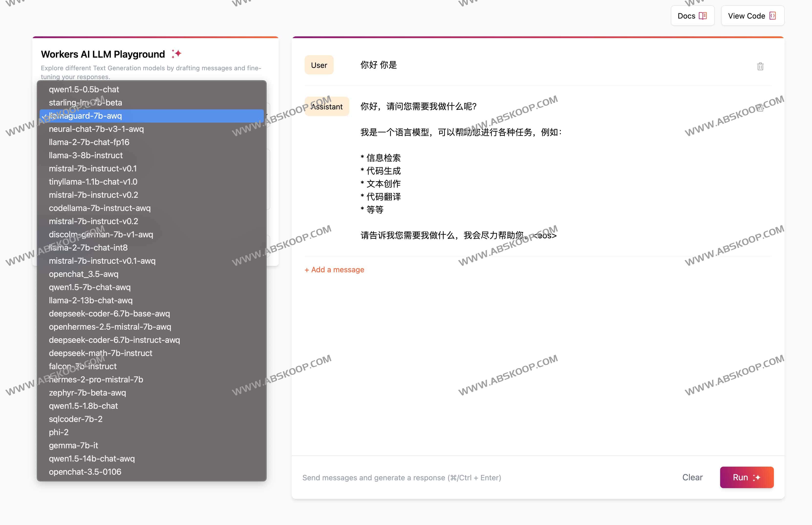Delete the User message via trash icon
This screenshot has width=812, height=525.
760,66
